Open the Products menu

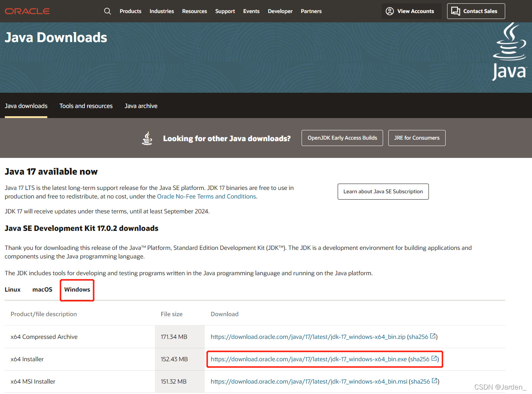coord(130,11)
